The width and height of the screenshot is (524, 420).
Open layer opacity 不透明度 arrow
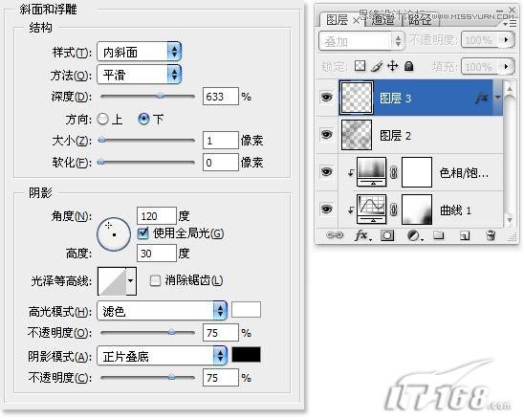coord(507,40)
